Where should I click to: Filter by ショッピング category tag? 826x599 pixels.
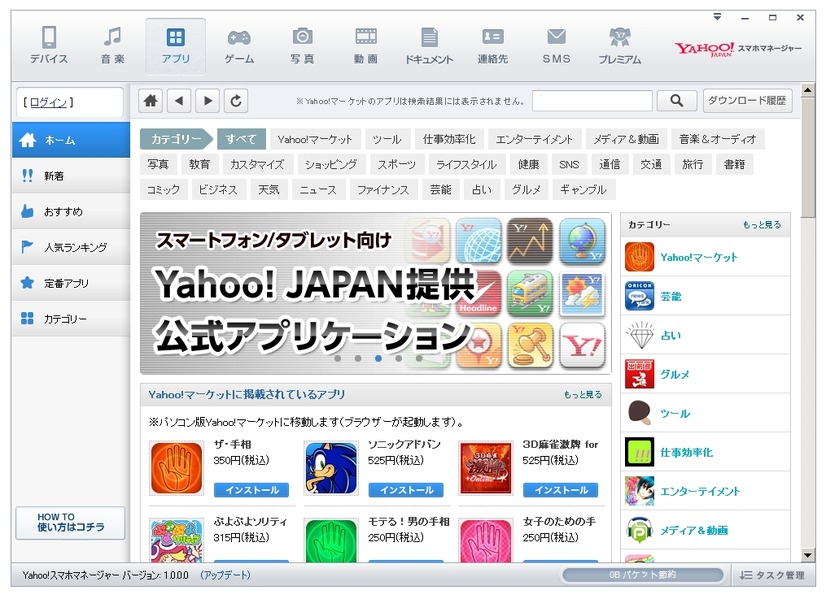coord(331,164)
